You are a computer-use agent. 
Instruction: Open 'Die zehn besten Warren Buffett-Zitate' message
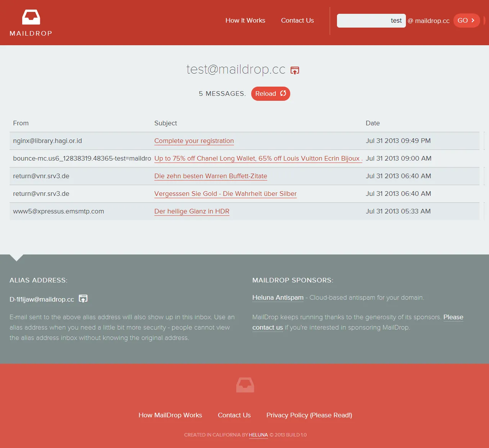coord(211,176)
